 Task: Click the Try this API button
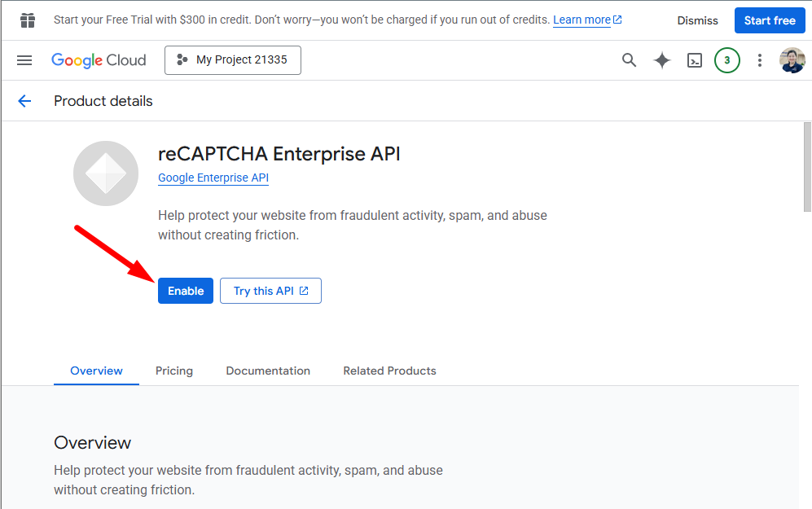tap(270, 291)
